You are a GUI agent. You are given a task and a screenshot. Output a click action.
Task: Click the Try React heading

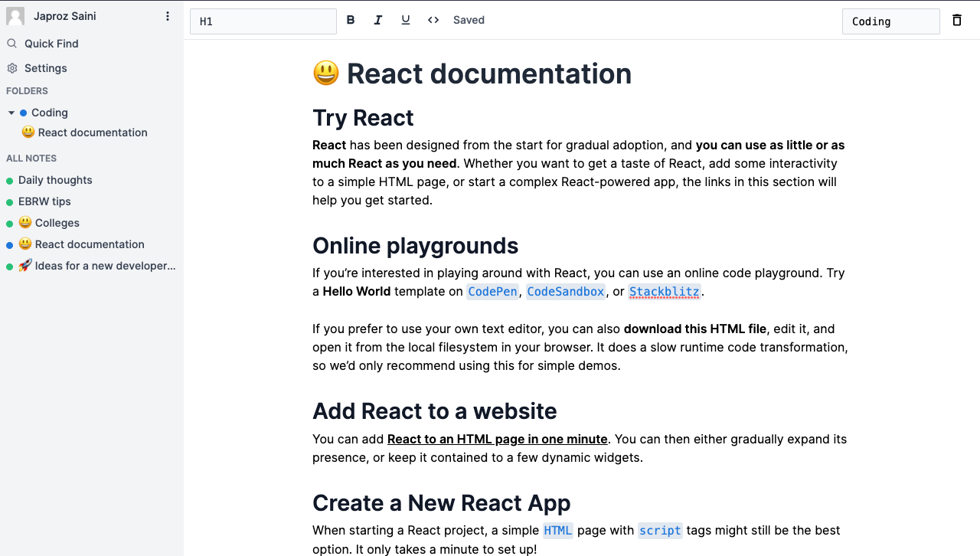pyautogui.click(x=363, y=118)
